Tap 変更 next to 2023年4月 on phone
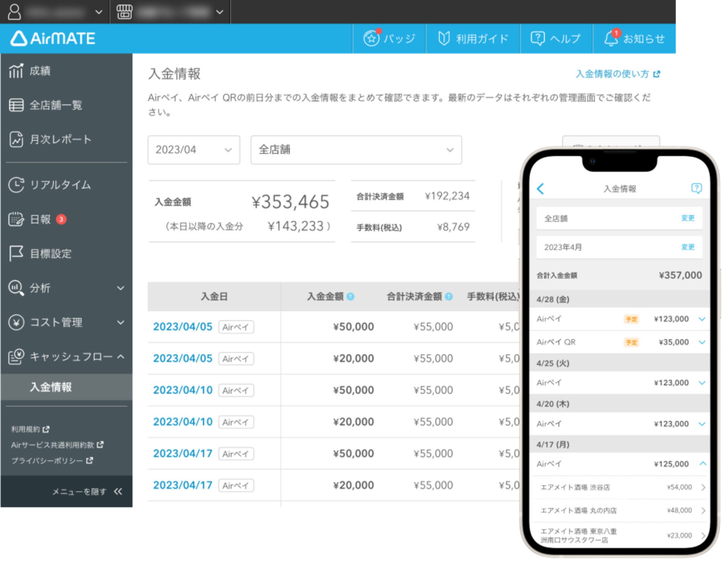Screen dimensions: 728x561 pos(688,247)
